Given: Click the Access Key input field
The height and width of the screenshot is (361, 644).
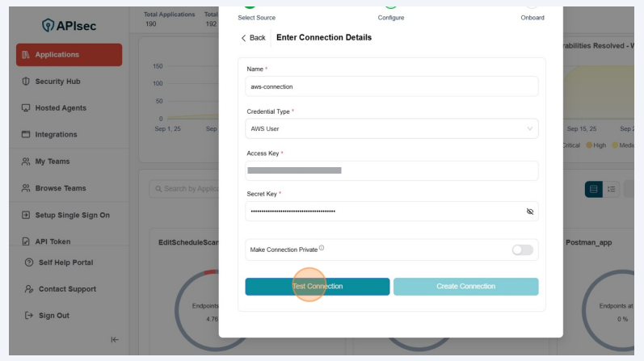Looking at the screenshot, I should (x=391, y=170).
